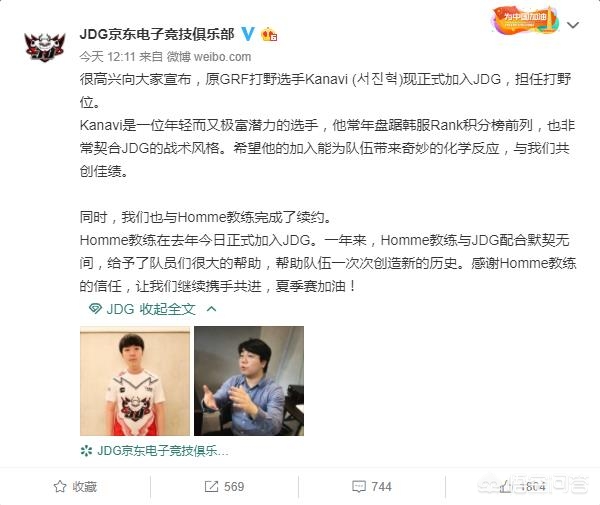The image size is (600, 505).
Task: Like the post via the thumbs-up icon
Action: click(504, 487)
